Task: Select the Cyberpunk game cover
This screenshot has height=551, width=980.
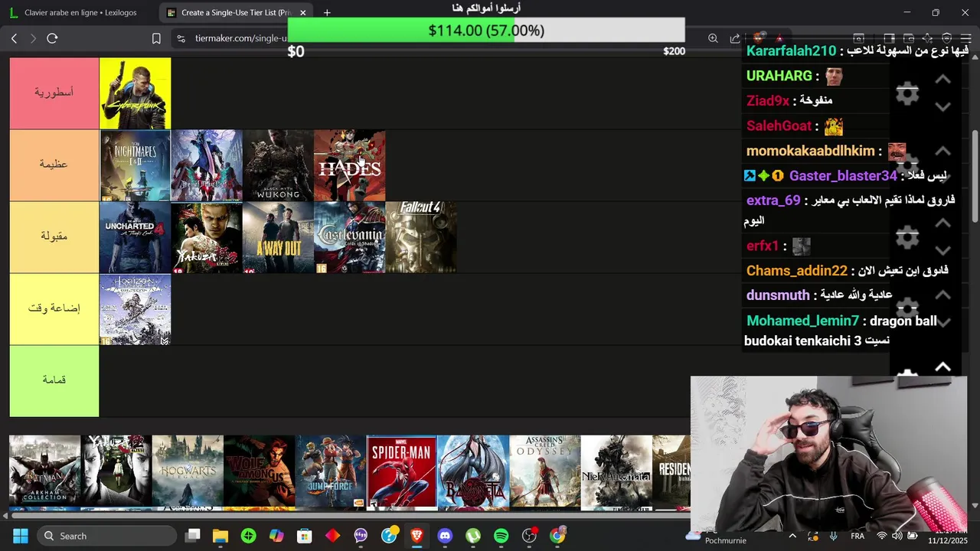Action: point(135,93)
